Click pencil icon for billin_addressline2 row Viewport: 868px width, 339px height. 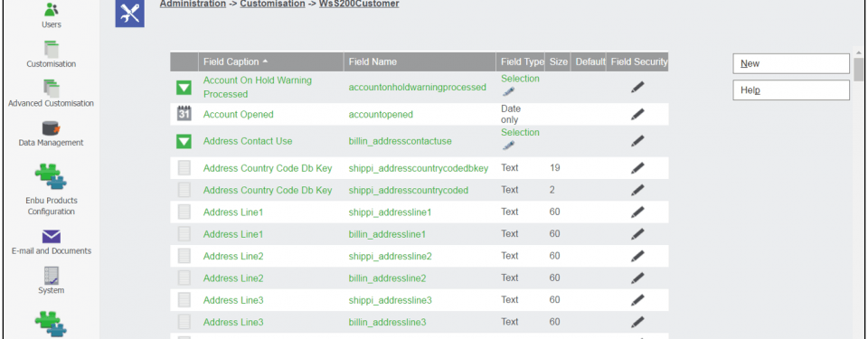637,278
